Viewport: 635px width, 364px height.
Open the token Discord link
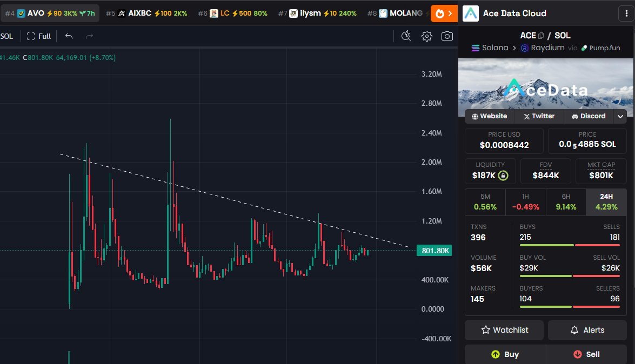(589, 116)
